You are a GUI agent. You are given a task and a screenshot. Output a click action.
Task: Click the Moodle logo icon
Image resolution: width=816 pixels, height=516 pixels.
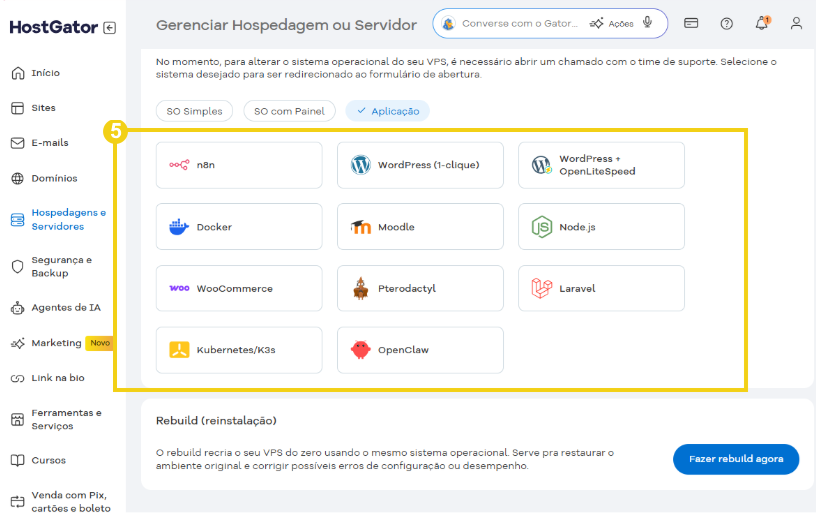click(361, 227)
